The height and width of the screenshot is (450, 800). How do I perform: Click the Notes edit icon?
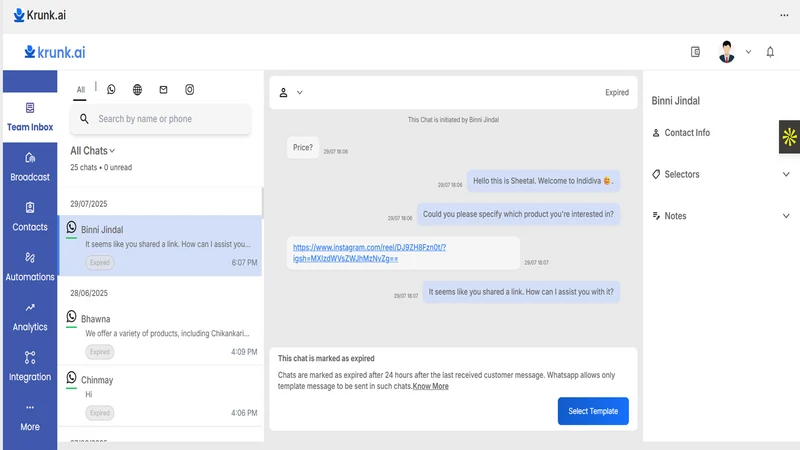coord(656,216)
